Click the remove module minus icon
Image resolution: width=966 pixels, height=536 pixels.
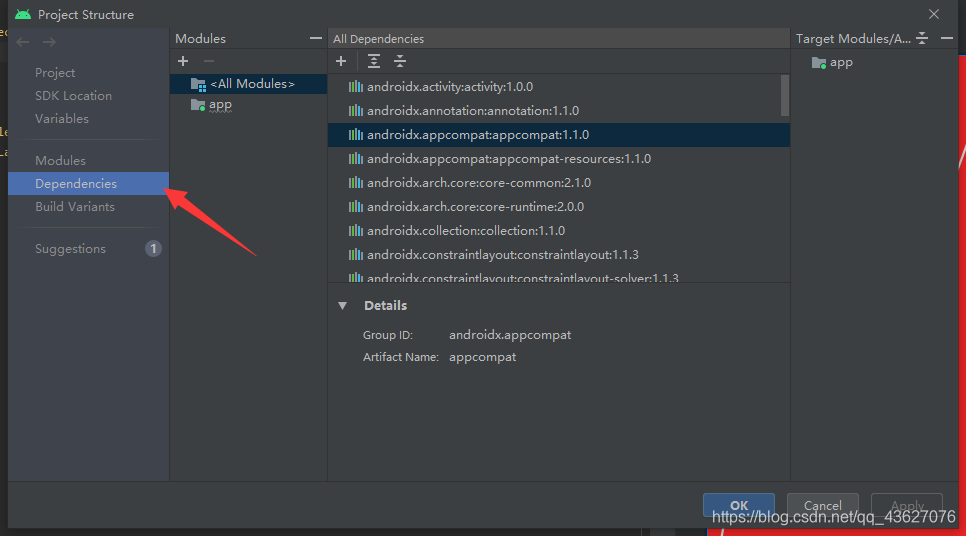[x=209, y=61]
